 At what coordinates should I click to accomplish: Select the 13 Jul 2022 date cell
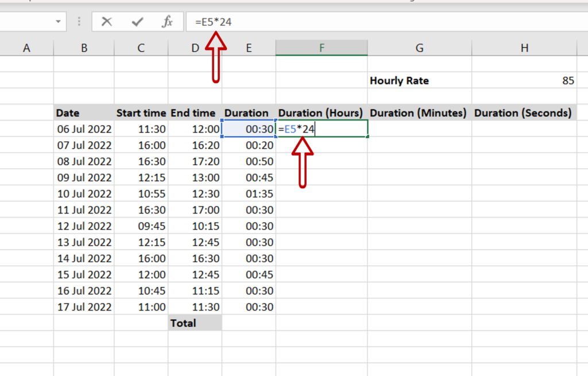pos(84,242)
